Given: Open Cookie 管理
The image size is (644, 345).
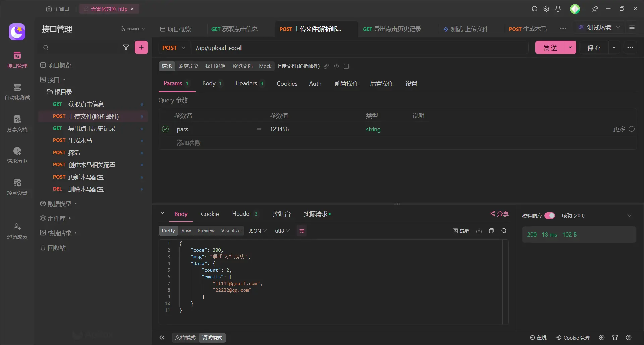Looking at the screenshot, I should click(573, 337).
